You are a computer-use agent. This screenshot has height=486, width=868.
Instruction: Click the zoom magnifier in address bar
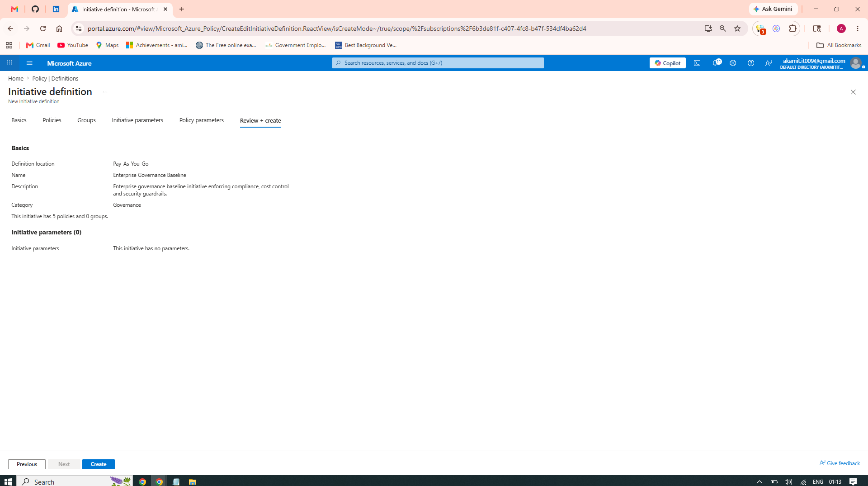point(722,29)
